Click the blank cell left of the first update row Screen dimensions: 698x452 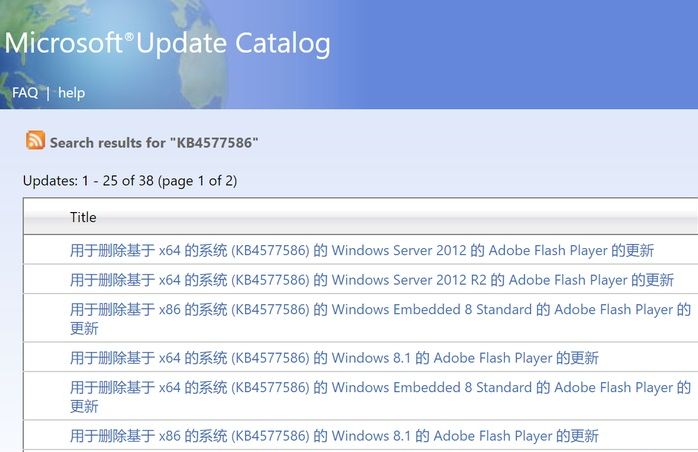[x=45, y=250]
